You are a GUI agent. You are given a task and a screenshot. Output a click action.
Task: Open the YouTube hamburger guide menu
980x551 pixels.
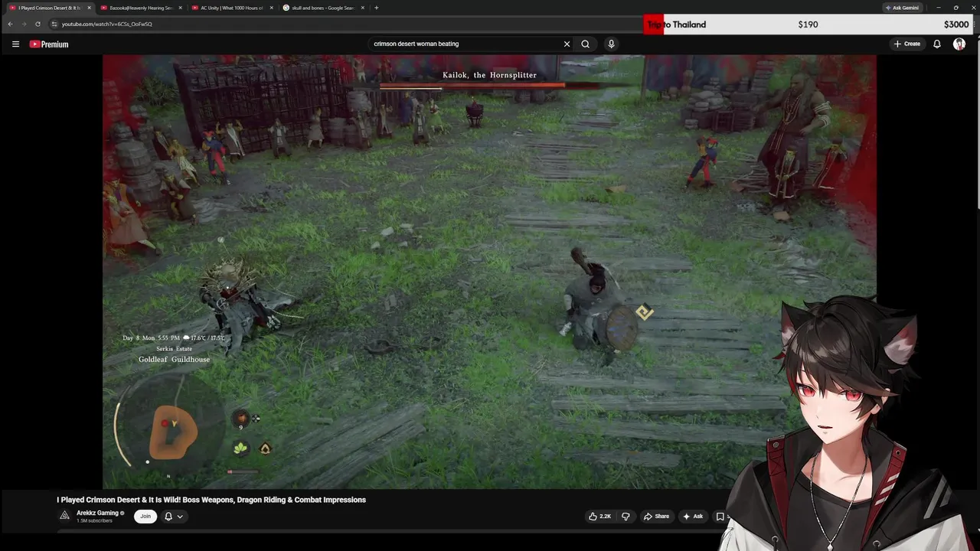coord(15,44)
